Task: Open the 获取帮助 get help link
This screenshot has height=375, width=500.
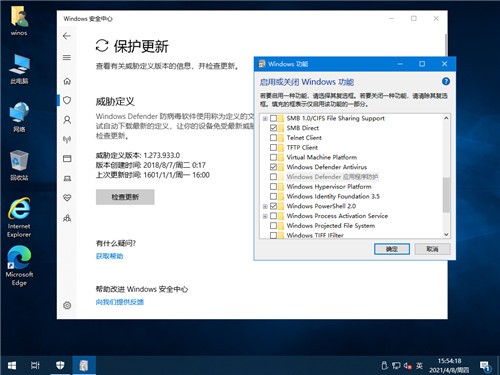Action: pyautogui.click(x=109, y=256)
